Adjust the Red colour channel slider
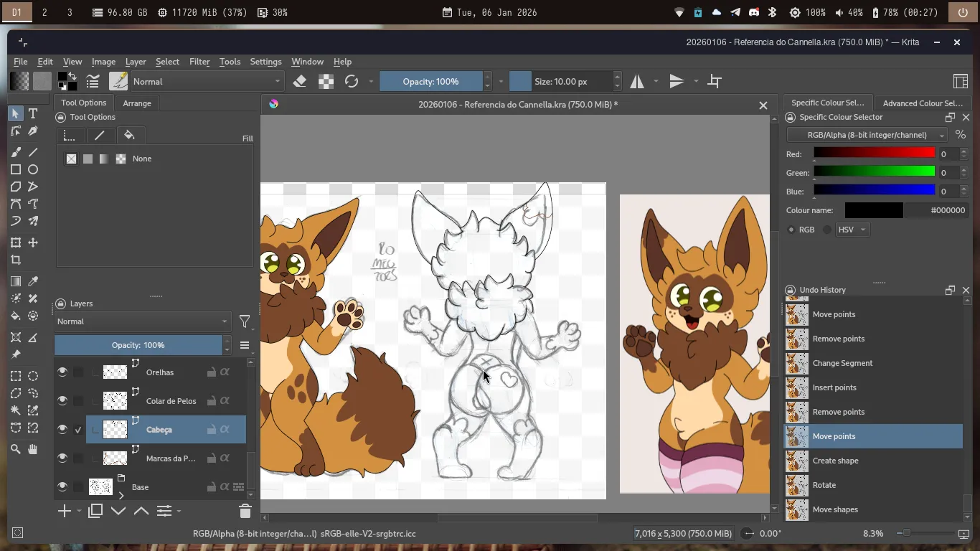Screen dimensions: 980x551 pos(874,154)
